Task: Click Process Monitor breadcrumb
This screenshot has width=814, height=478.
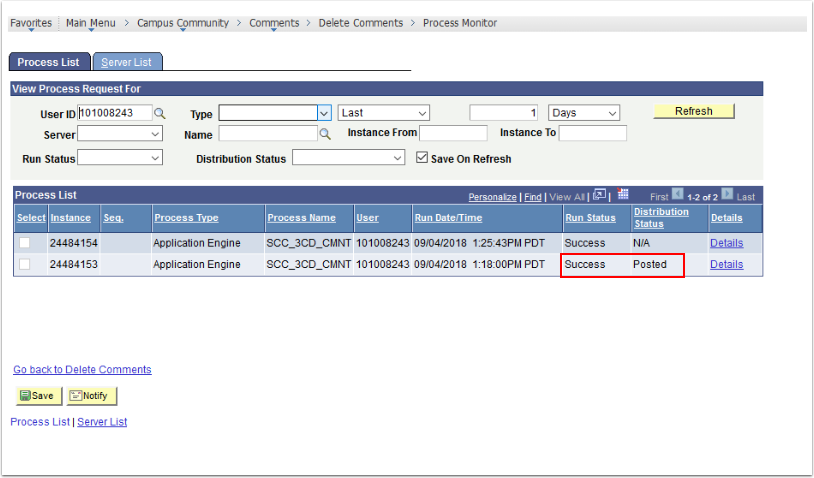Action: coord(460,23)
